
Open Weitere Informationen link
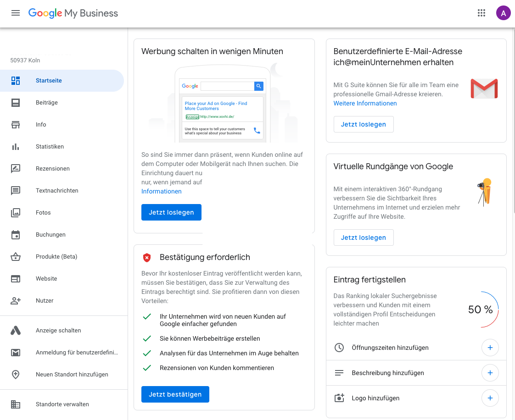[365, 103]
